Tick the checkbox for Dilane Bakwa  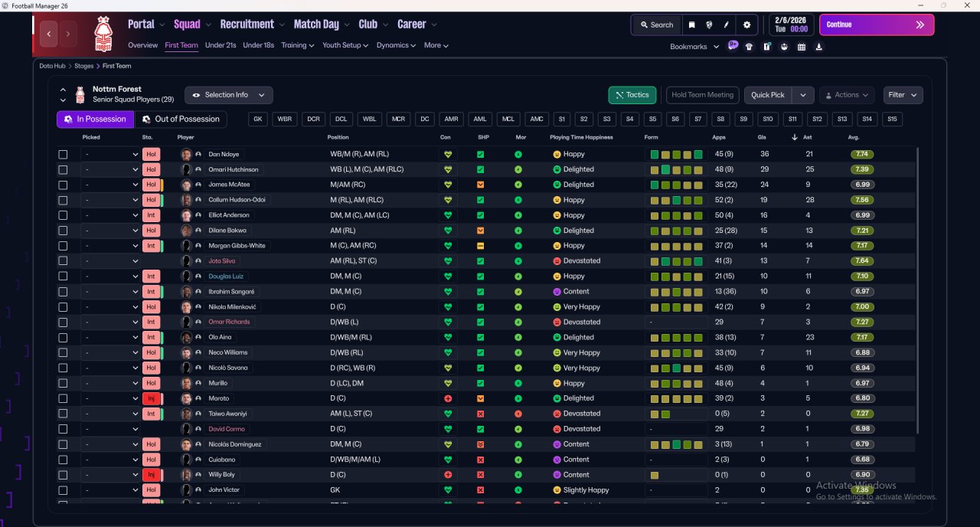coord(63,231)
